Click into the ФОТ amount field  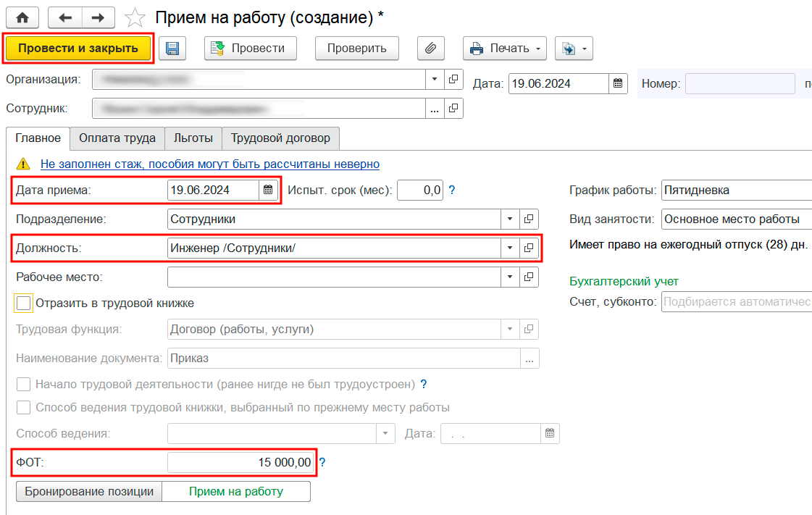(240, 462)
